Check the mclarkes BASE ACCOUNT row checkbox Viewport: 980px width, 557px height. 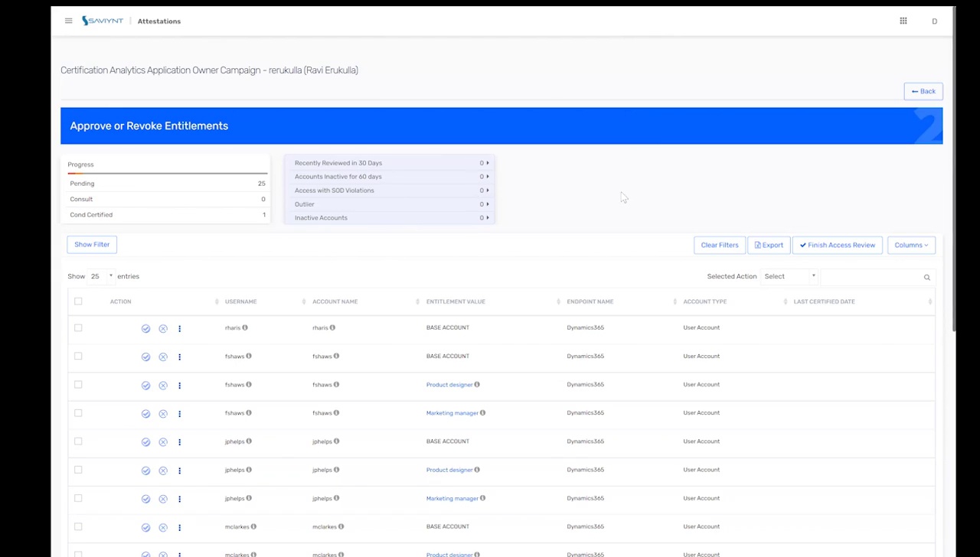(x=78, y=526)
